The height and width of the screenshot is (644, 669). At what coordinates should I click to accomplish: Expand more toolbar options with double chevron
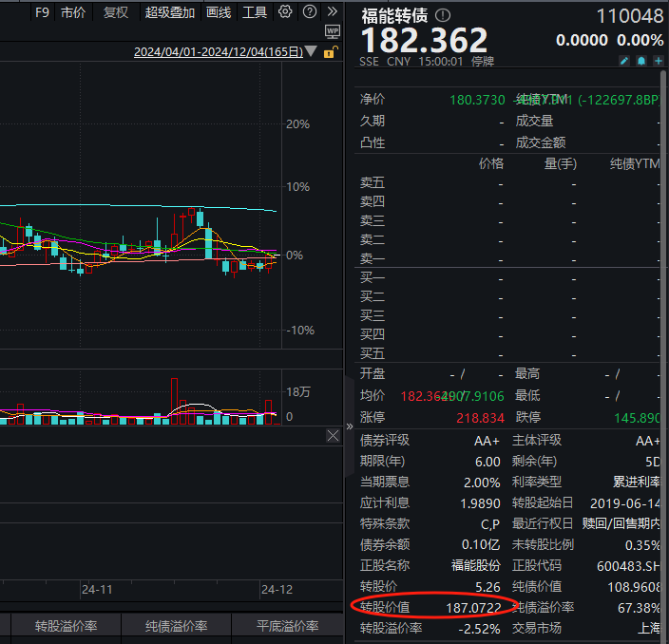332,12
